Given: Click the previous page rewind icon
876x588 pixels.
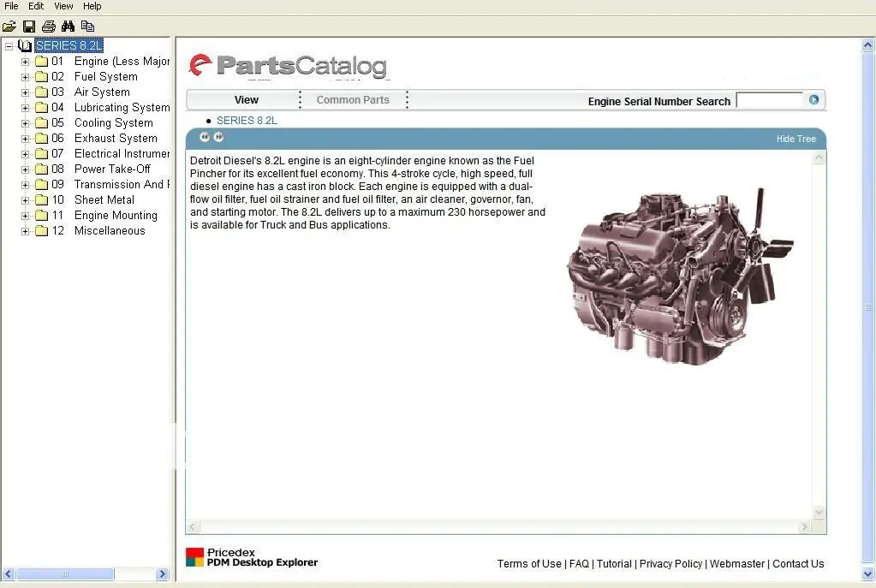Looking at the screenshot, I should pyautogui.click(x=205, y=137).
